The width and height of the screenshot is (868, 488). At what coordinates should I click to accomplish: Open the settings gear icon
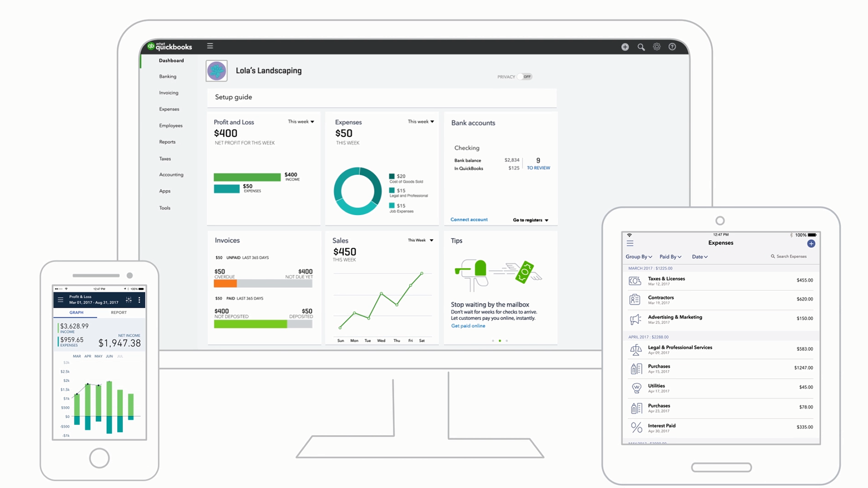pos(656,47)
